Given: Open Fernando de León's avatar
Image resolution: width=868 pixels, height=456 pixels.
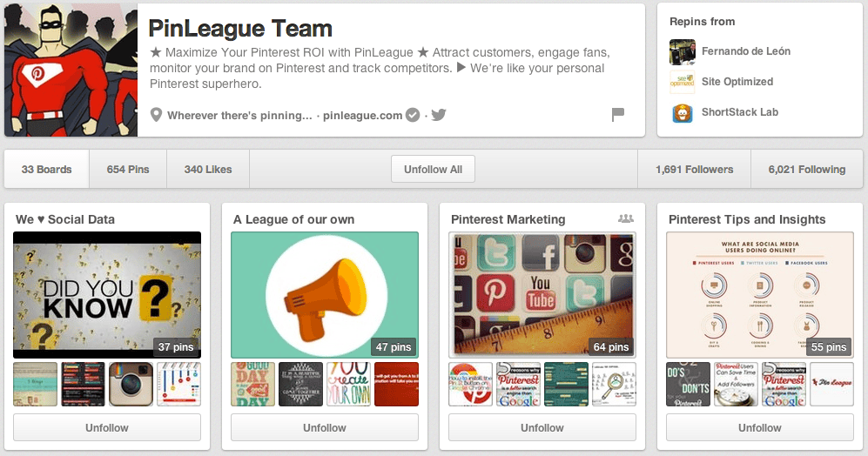Looking at the screenshot, I should tap(683, 51).
